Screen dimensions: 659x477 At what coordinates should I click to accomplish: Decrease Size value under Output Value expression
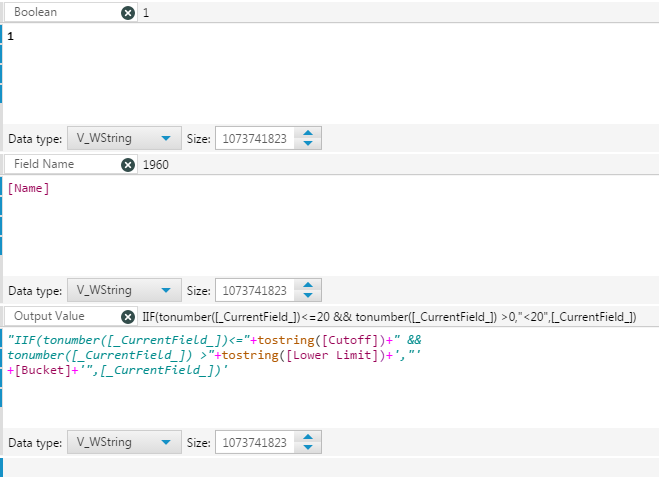pos(308,448)
